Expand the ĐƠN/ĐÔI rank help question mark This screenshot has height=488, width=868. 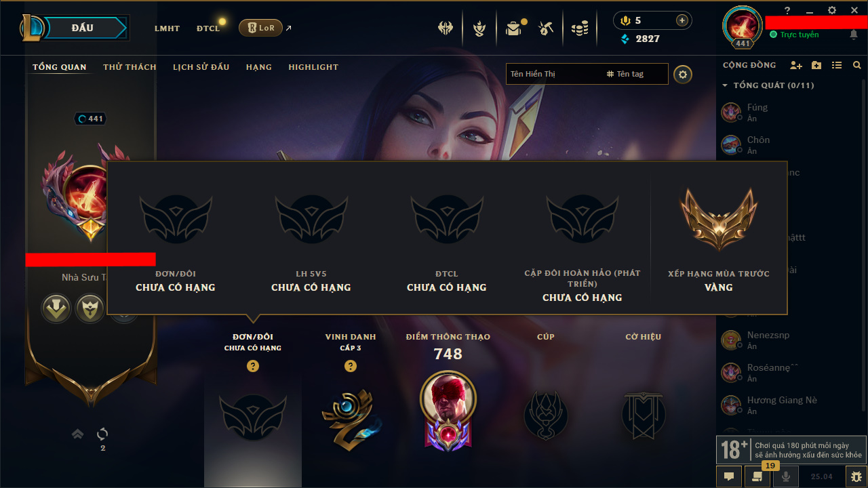[253, 366]
